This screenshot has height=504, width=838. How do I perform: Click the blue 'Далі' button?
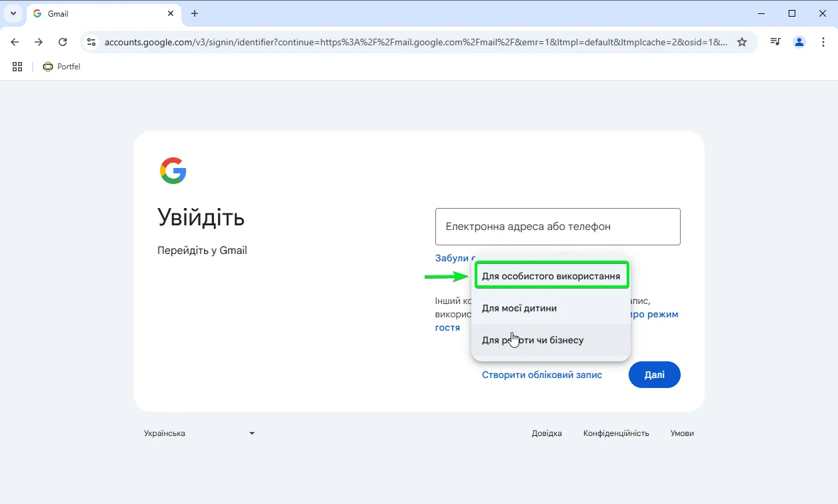pyautogui.click(x=655, y=375)
